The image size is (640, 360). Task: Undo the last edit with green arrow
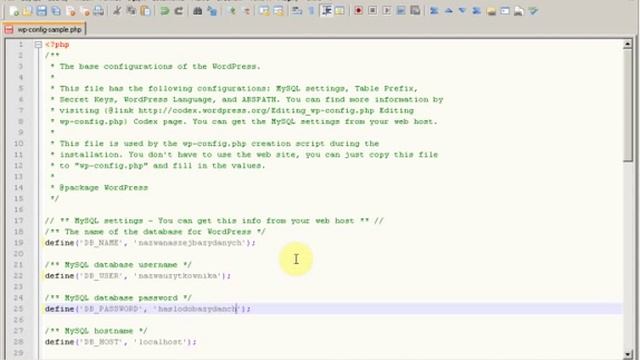click(x=164, y=11)
